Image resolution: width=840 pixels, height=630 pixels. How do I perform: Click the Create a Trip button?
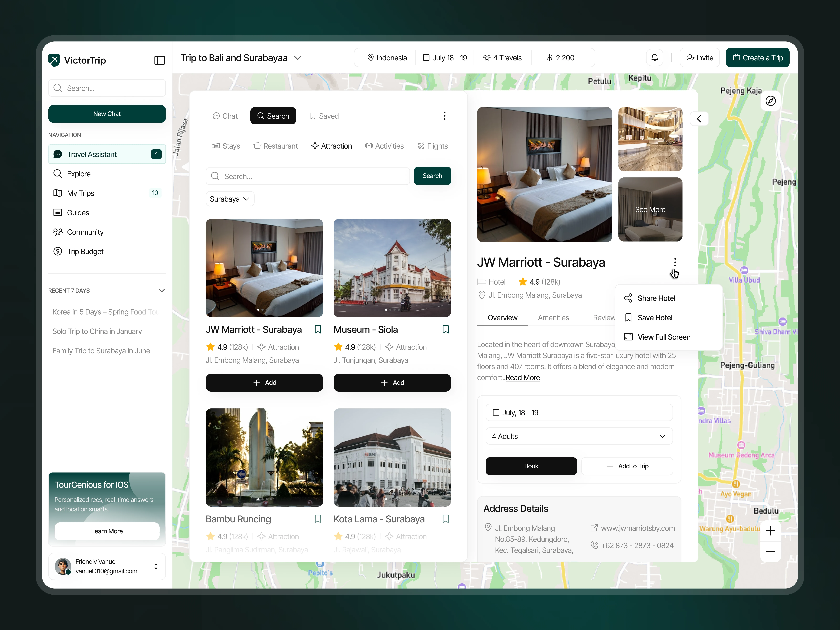pyautogui.click(x=758, y=58)
